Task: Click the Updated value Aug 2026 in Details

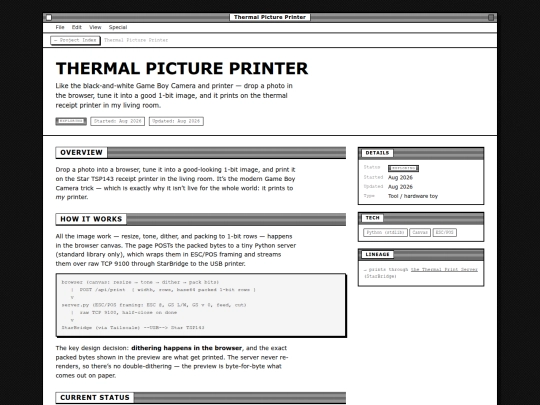Action: [x=400, y=187]
